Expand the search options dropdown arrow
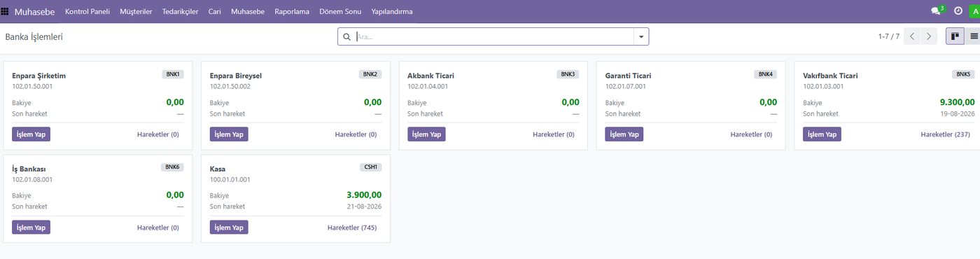This screenshot has width=980, height=259. coord(641,36)
